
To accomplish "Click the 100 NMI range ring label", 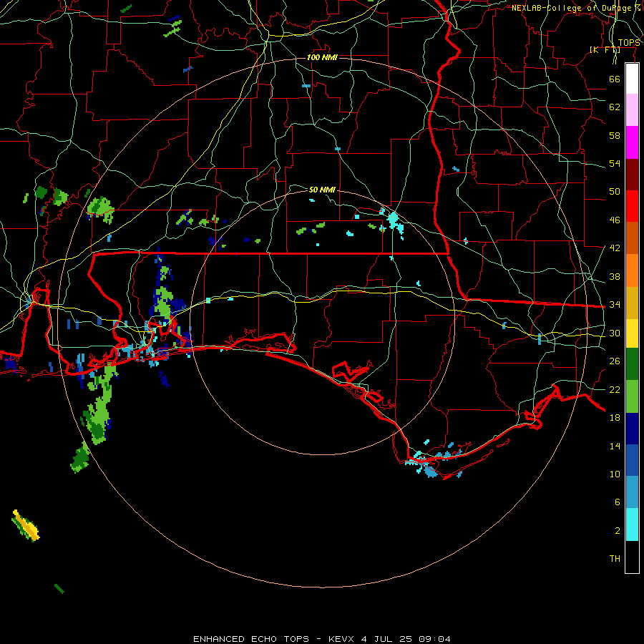I will pos(322,57).
